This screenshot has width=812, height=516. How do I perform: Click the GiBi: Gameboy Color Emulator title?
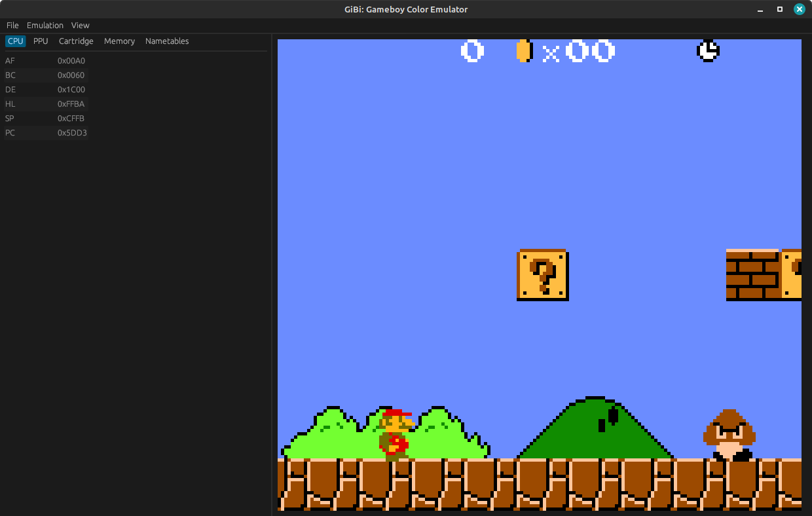[406, 9]
